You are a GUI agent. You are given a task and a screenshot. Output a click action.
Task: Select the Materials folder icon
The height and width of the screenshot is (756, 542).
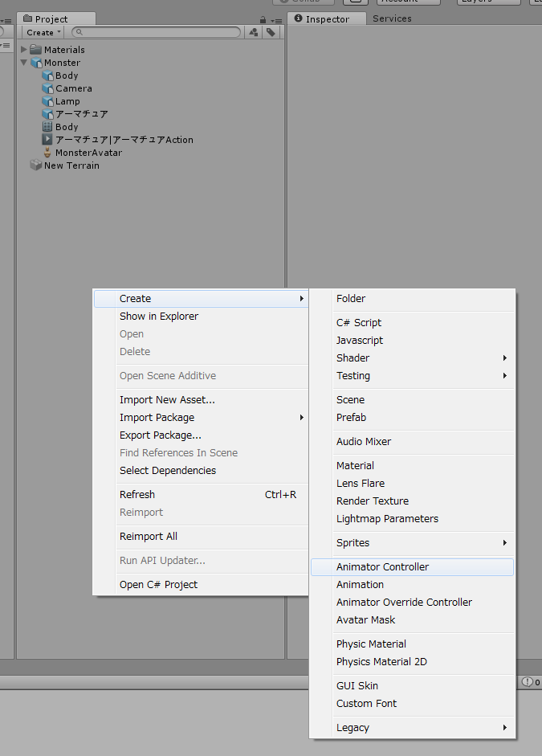tap(35, 49)
